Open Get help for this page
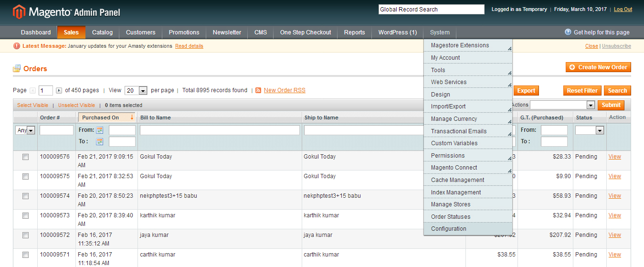Screen dimensions: 644x267 tap(602, 32)
